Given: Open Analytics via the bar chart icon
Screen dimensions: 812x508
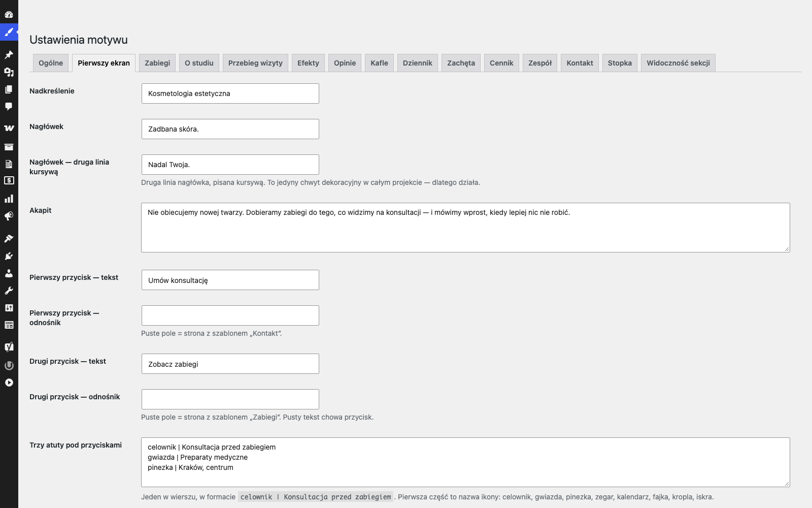Looking at the screenshot, I should pos(9,199).
